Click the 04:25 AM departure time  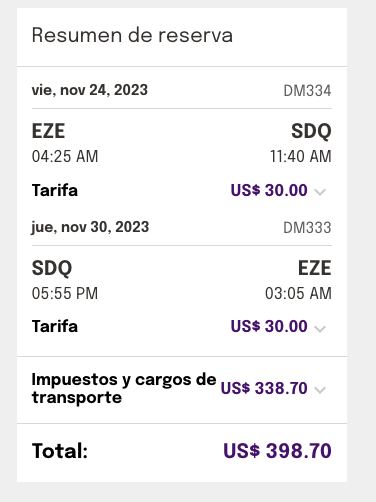pyautogui.click(x=65, y=156)
